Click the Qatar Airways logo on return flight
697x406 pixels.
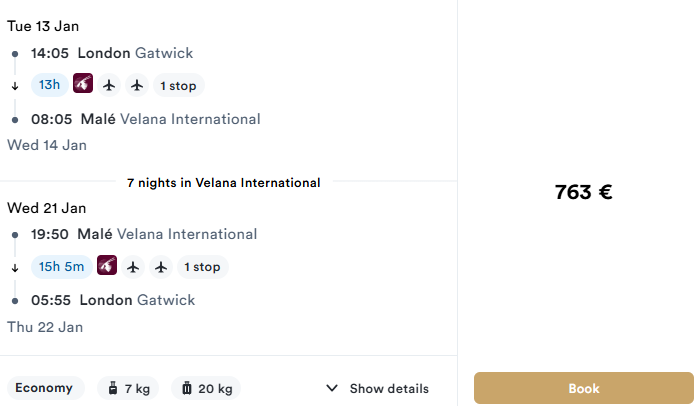(107, 266)
